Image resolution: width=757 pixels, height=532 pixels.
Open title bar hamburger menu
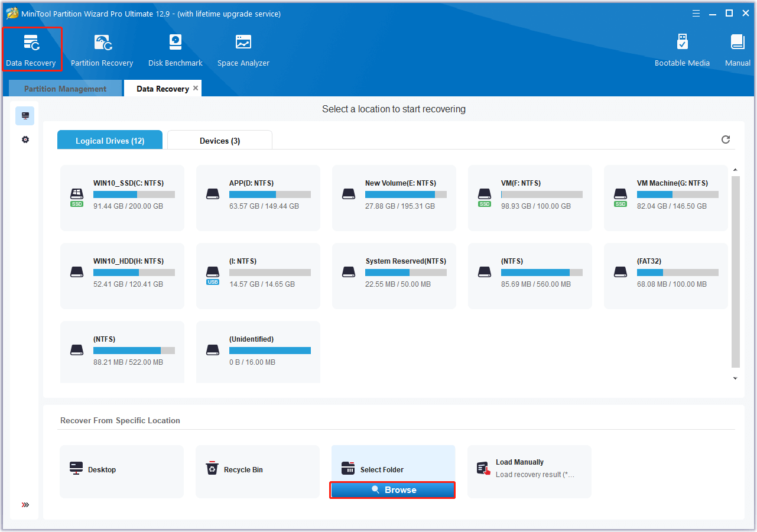(x=696, y=13)
